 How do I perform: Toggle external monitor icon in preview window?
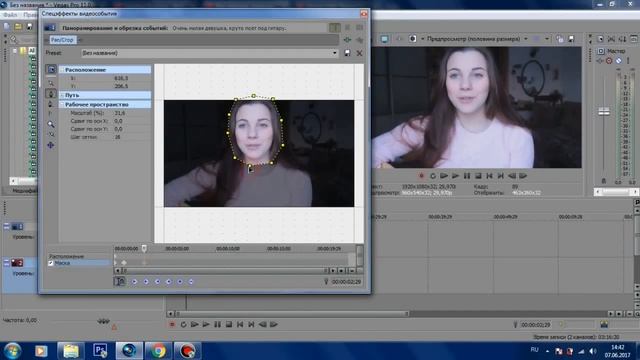pyautogui.click(x=384, y=39)
